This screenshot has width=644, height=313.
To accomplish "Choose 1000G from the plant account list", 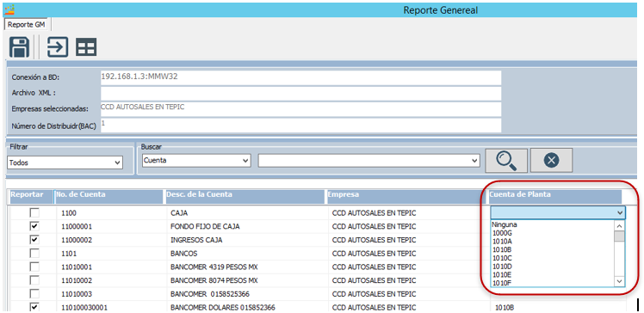I will (502, 233).
